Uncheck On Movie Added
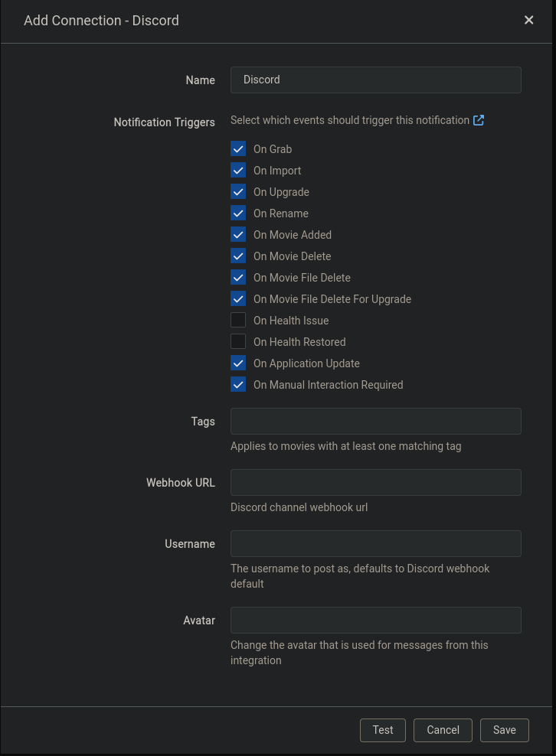The height and width of the screenshot is (756, 556). coord(238,234)
